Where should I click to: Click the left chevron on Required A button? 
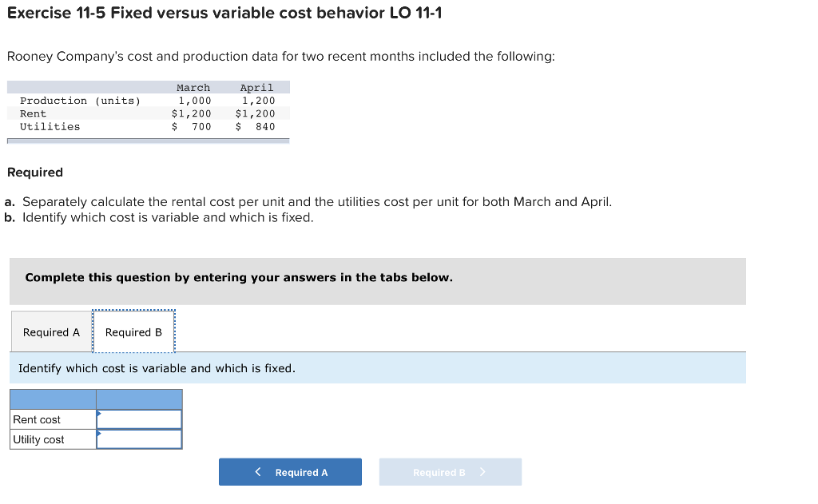(257, 471)
